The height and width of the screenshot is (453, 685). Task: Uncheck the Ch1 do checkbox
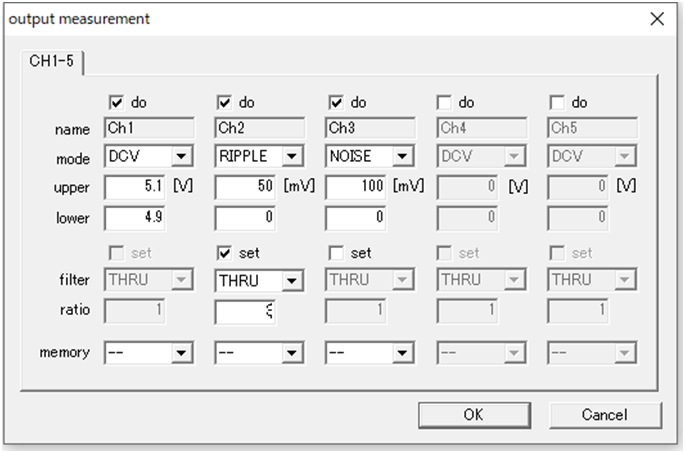point(115,102)
